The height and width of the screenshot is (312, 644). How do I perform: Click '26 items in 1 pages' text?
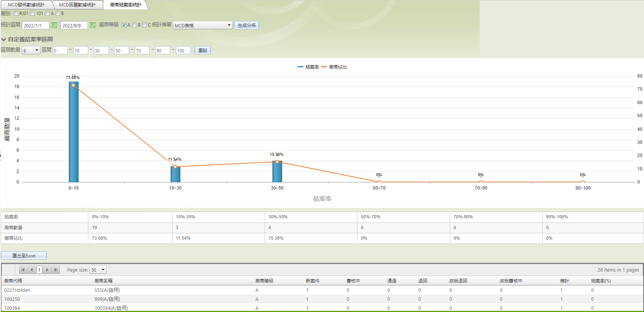pyautogui.click(x=618, y=270)
